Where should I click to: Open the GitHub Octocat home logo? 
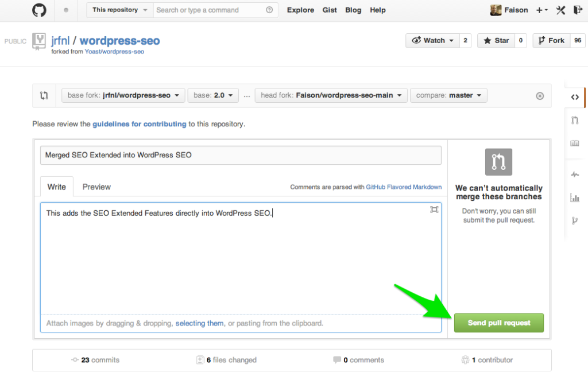click(x=39, y=10)
